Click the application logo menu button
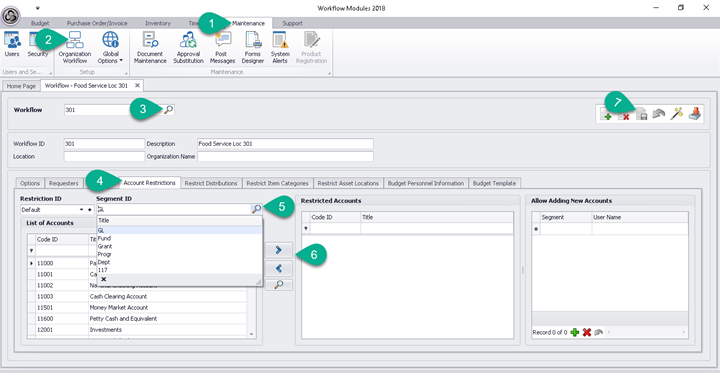This screenshot has height=373, width=720. pyautogui.click(x=11, y=16)
